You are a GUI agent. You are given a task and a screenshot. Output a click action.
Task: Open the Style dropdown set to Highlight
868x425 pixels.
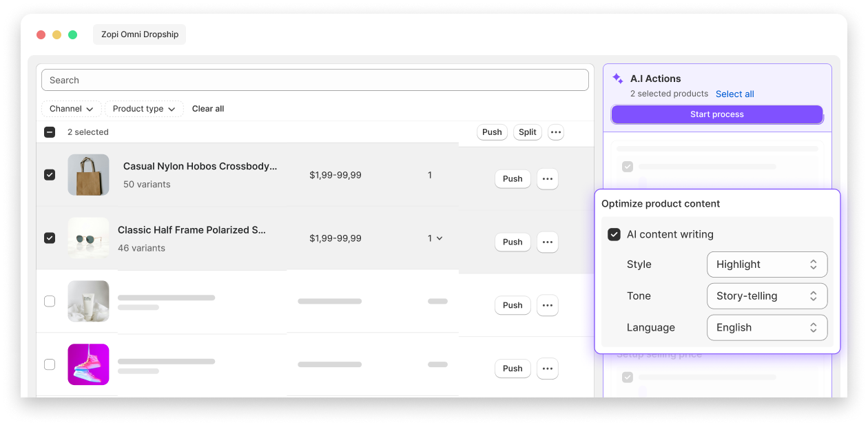[x=767, y=265]
